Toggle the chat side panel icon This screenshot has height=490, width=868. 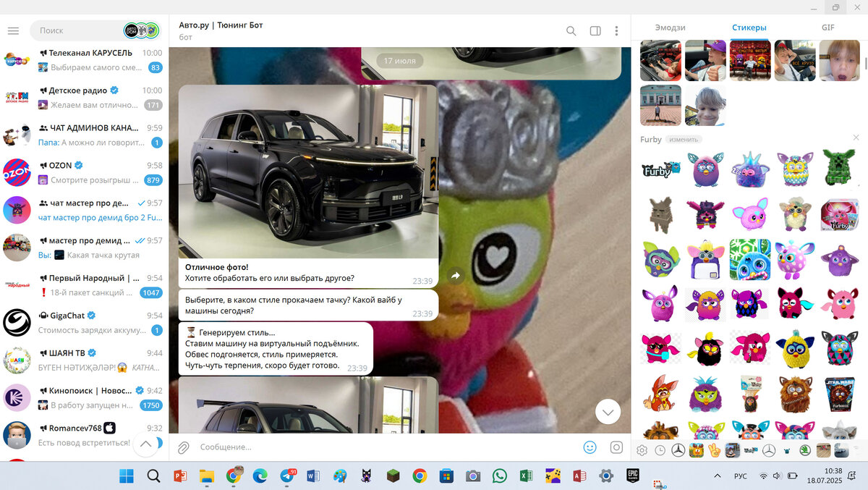tap(595, 31)
